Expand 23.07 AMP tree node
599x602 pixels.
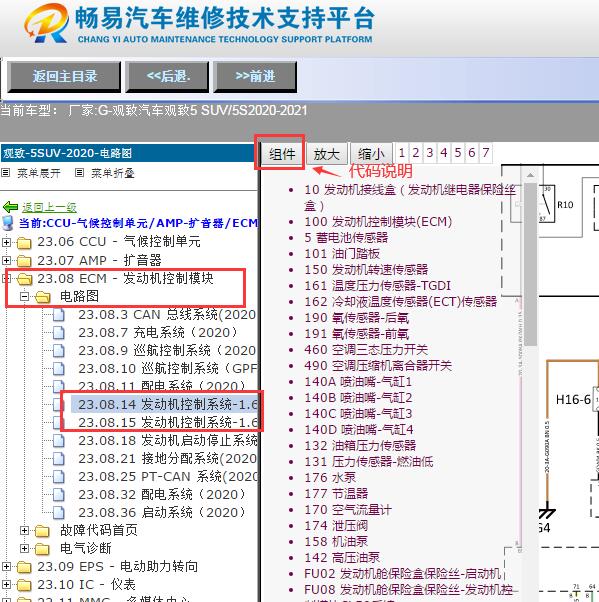click(x=6, y=260)
